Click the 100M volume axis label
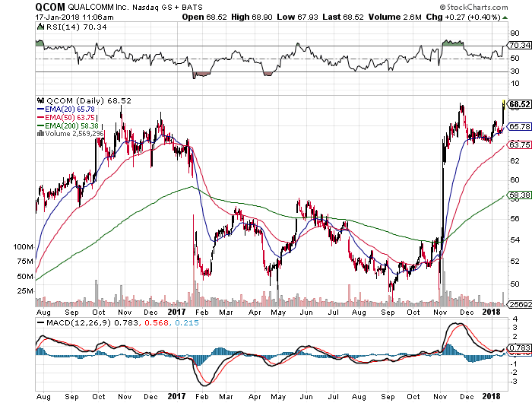532x403 pixels. [x=23, y=247]
